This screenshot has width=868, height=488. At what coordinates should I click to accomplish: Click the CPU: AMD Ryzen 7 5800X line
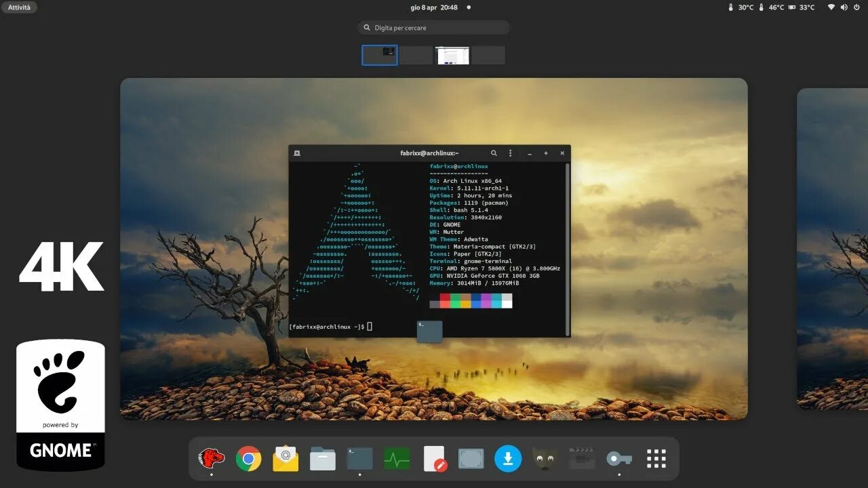click(495, 268)
